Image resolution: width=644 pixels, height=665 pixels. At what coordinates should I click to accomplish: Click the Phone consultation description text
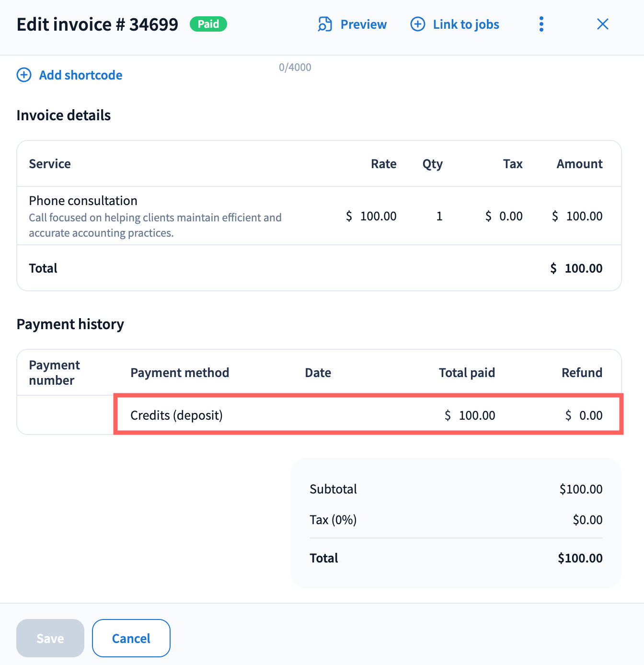155,225
